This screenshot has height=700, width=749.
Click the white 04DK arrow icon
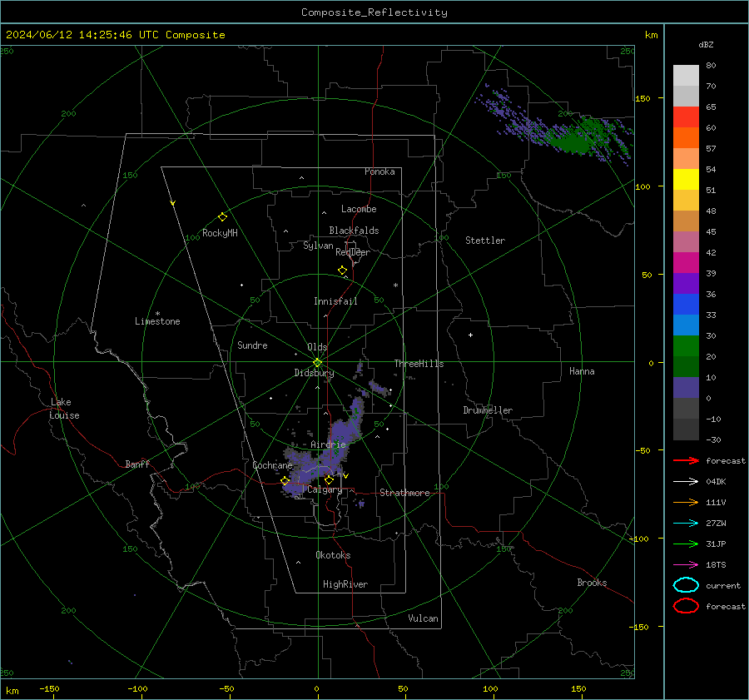(686, 481)
